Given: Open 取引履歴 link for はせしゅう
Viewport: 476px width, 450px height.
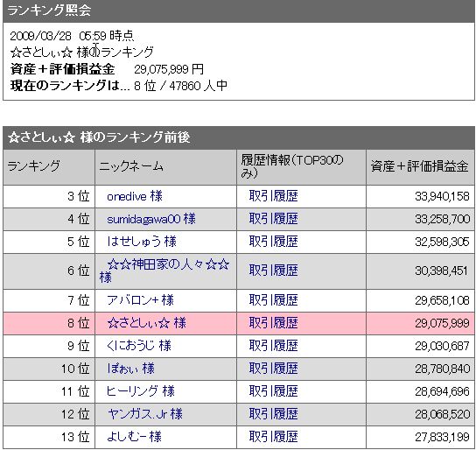Looking at the screenshot, I should (273, 242).
